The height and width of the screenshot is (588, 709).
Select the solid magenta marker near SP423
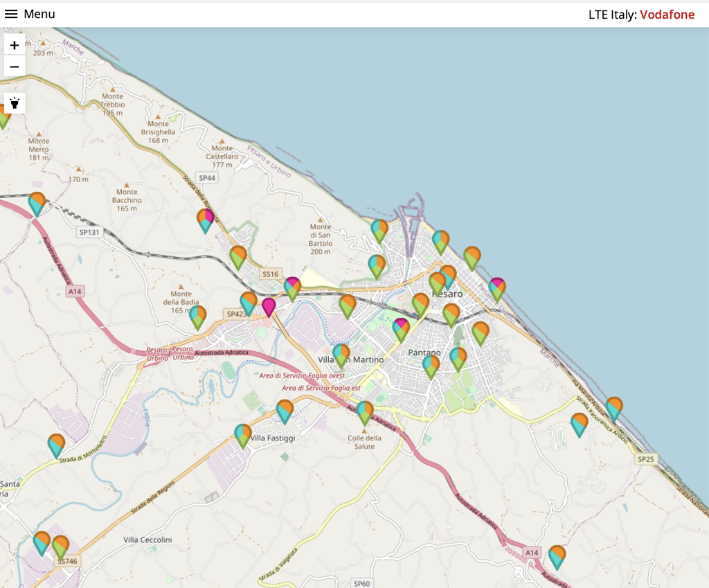(x=269, y=305)
